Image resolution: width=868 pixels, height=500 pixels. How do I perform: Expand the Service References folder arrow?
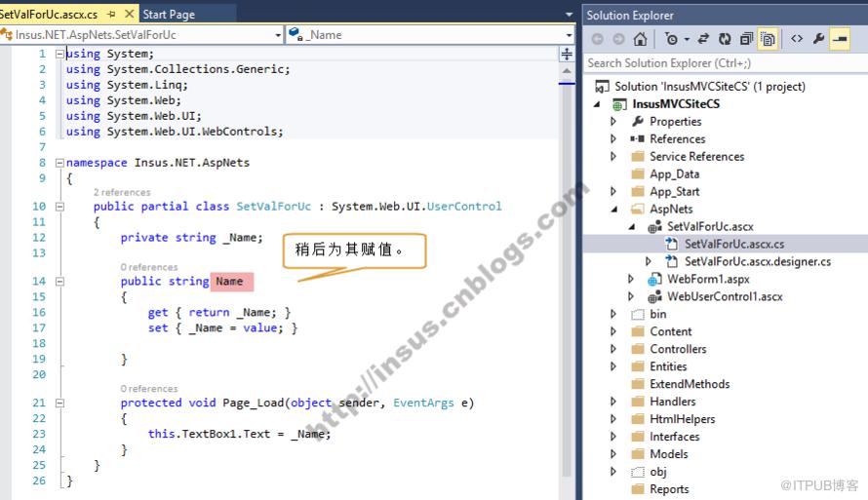pyautogui.click(x=612, y=157)
